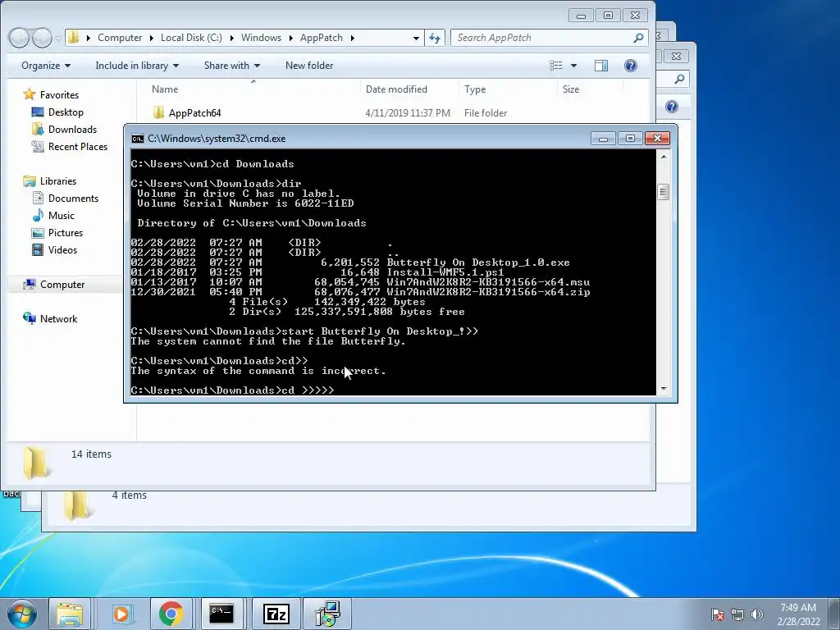Open Windows Explorer from the taskbar

click(71, 614)
